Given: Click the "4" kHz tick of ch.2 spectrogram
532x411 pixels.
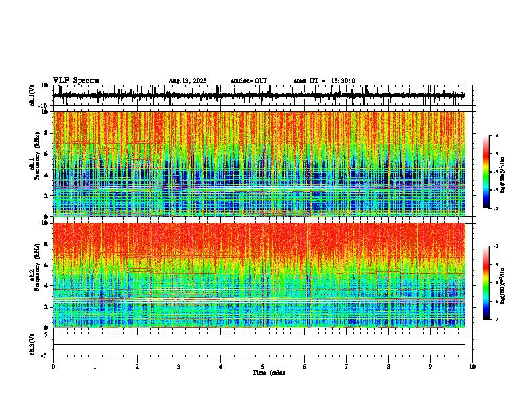Looking at the screenshot, I should pos(46,286).
